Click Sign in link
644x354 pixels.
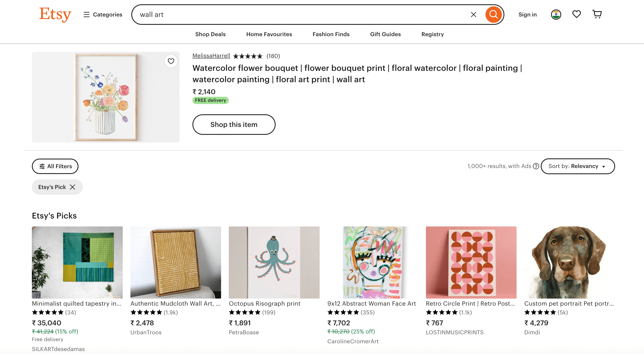coord(527,14)
